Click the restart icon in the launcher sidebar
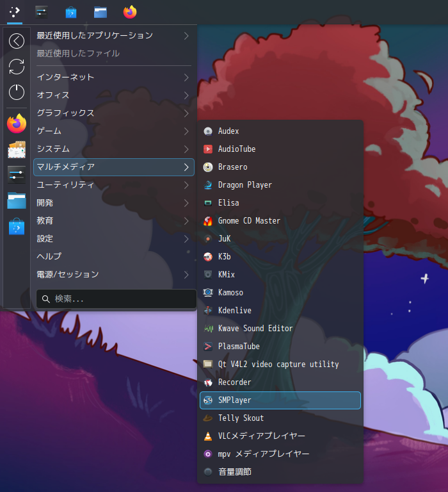The height and width of the screenshot is (492, 448). [17, 67]
